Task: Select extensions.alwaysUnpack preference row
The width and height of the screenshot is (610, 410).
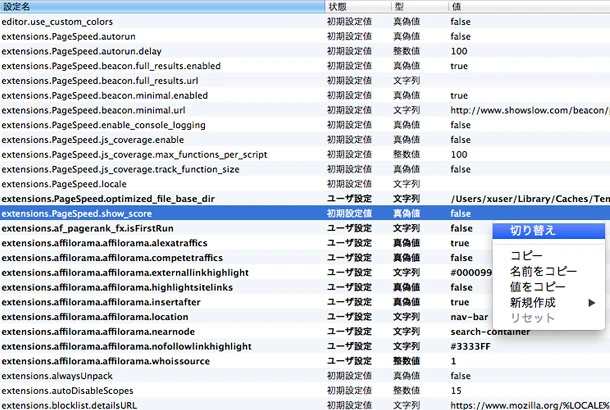Action: tap(305, 376)
